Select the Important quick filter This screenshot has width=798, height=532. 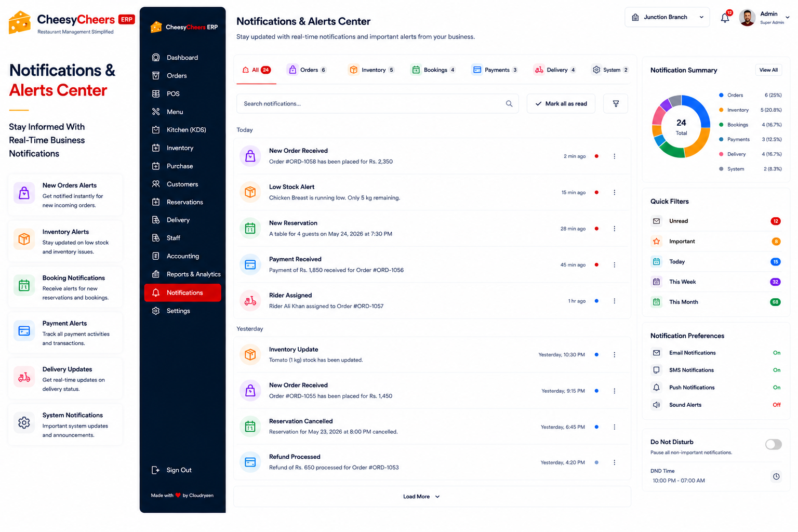(716, 242)
